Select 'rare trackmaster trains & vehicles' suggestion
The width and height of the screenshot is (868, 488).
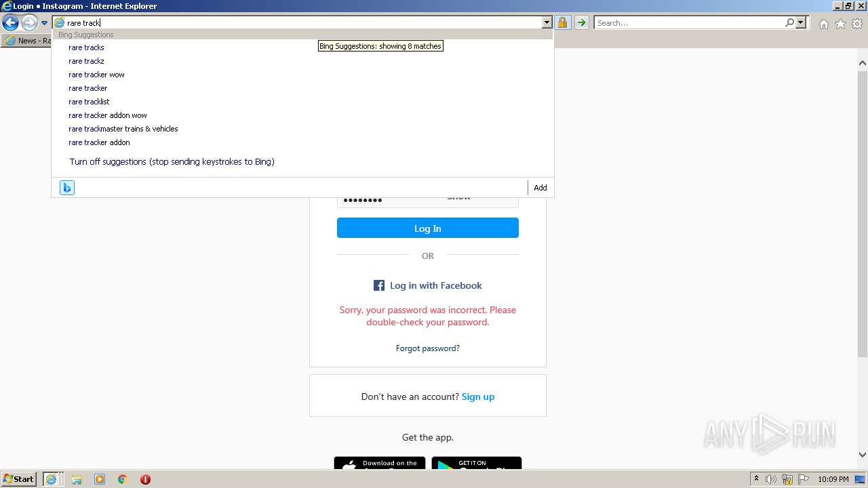(x=123, y=129)
